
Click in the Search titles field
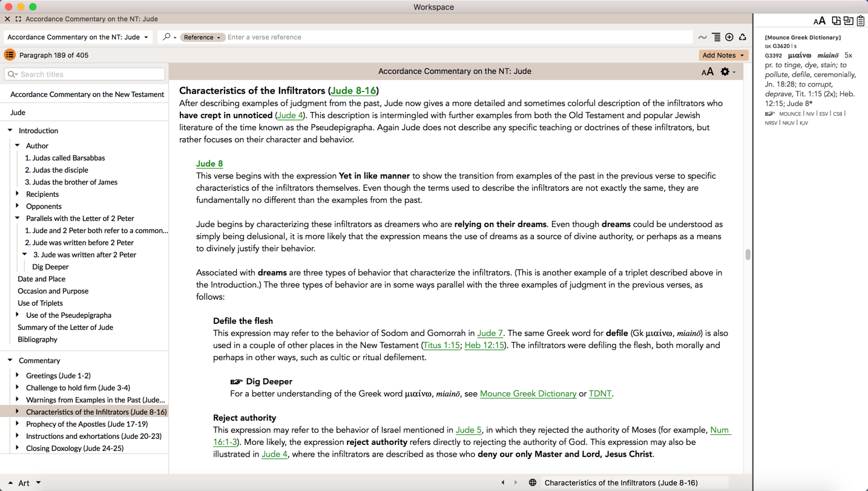(85, 74)
